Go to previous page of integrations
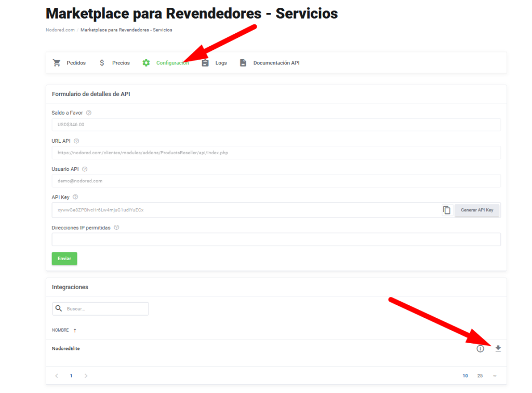Viewport: 532px width, 393px height. pyautogui.click(x=57, y=376)
